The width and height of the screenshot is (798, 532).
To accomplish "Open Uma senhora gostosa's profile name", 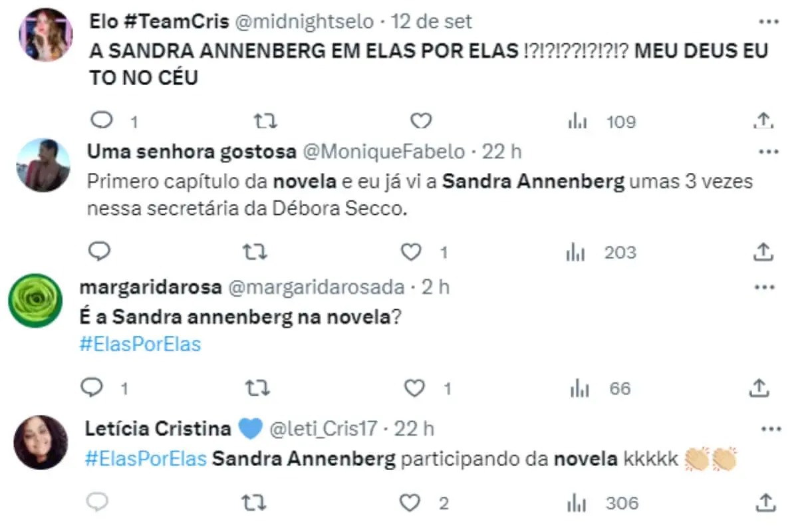I will [x=192, y=152].
